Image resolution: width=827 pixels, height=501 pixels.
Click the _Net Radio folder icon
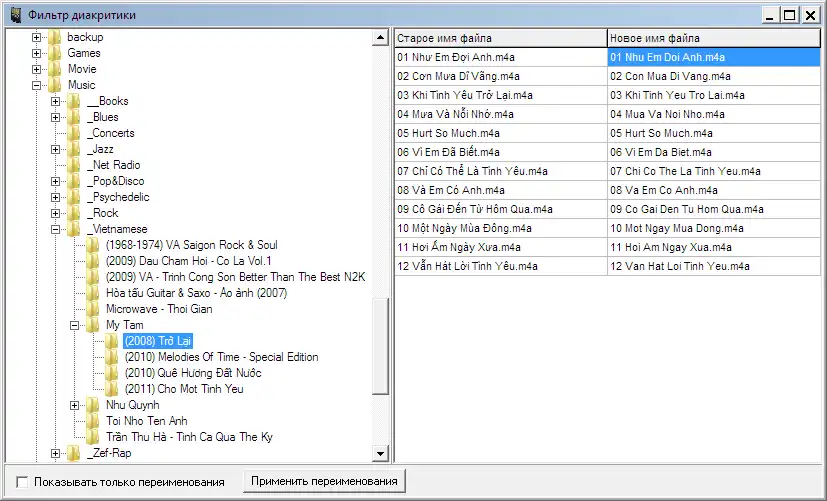(74, 165)
